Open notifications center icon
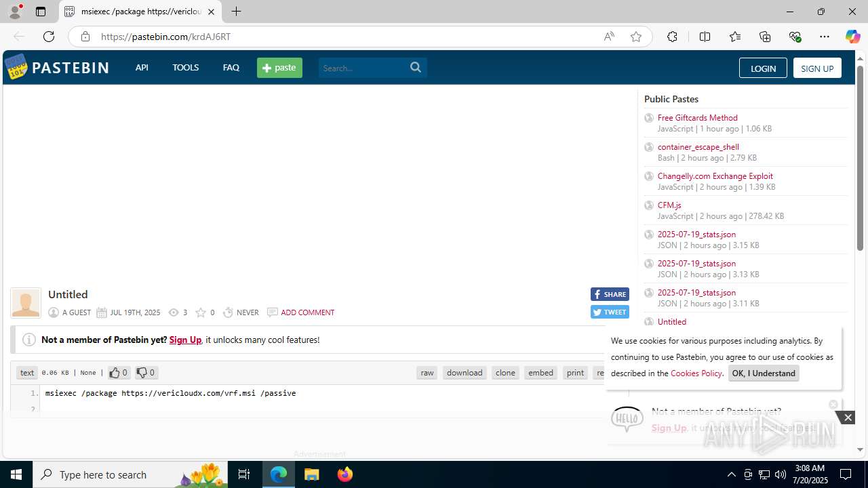 (846, 474)
